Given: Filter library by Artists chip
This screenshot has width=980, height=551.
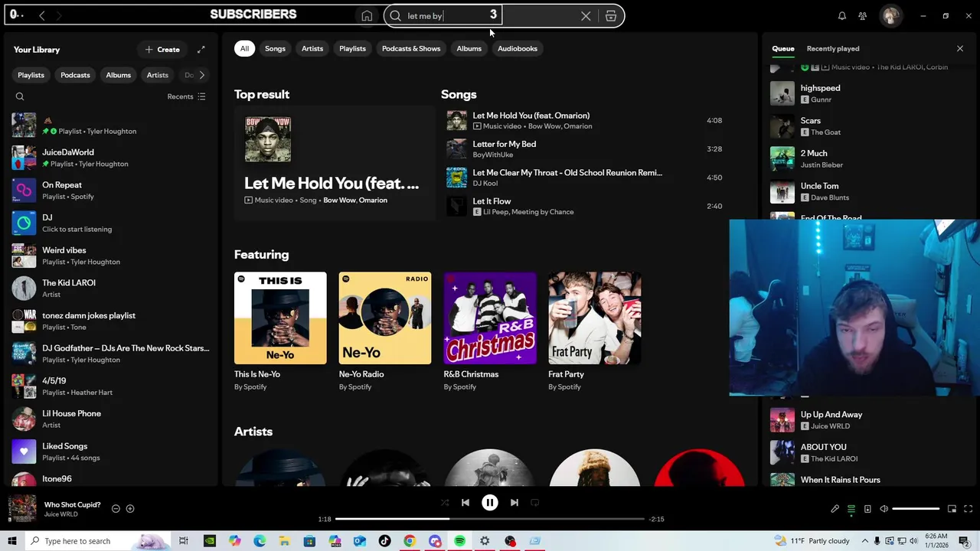Looking at the screenshot, I should (157, 75).
